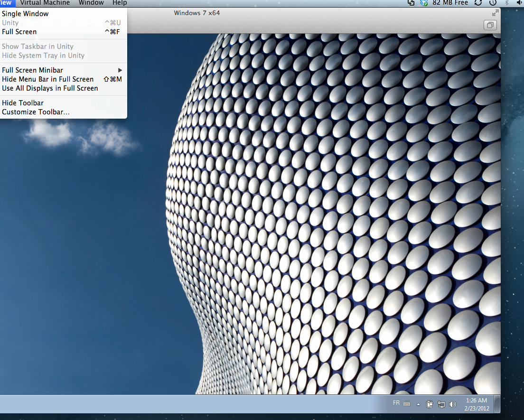
Task: Click the Unity toolbar button with overlapping windows
Action: click(490, 25)
